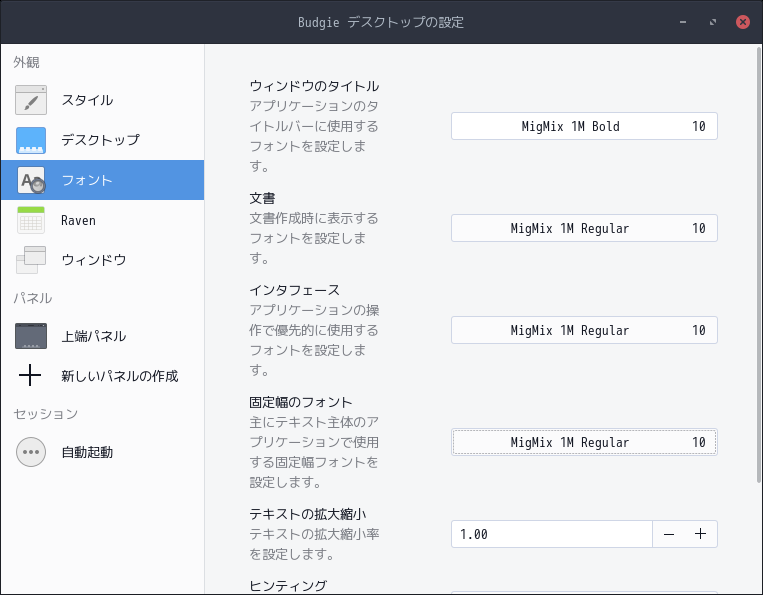This screenshot has height=595, width=763.
Task: Change the 文書 document font button
Action: [x=584, y=228]
